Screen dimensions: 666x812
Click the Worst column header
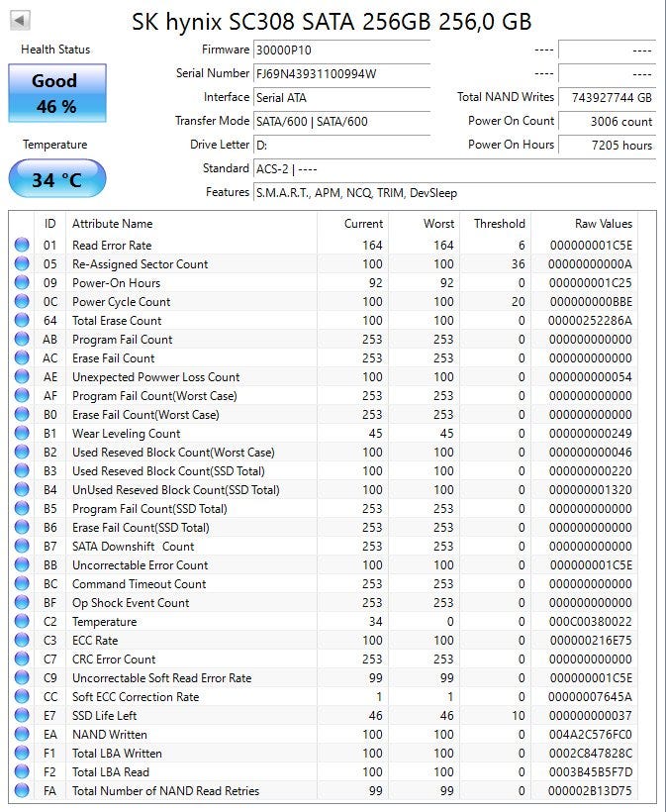click(x=425, y=224)
